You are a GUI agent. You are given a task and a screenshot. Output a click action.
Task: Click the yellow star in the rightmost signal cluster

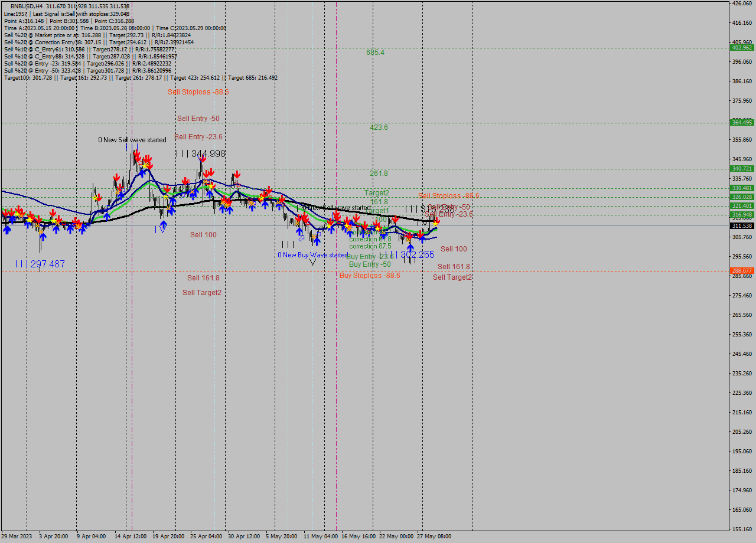pyautogui.click(x=435, y=224)
